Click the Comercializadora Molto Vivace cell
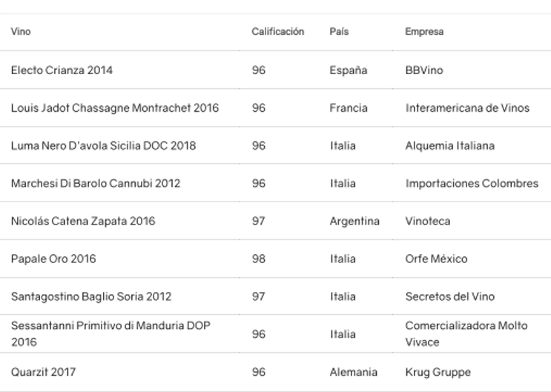Viewport: 551px width, 392px height. (466, 334)
